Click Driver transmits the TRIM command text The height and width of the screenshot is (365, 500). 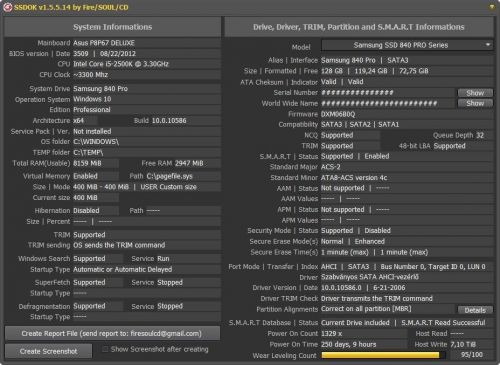coord(377,298)
